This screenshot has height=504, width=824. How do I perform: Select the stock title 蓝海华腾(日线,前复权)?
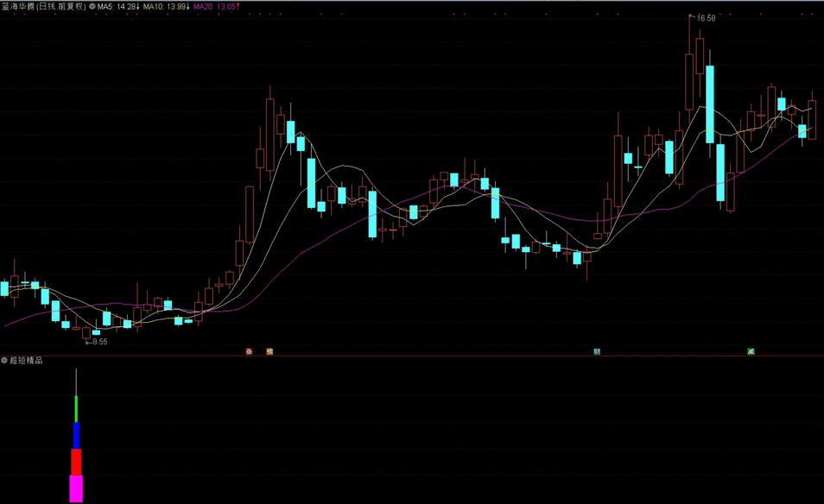click(43, 7)
